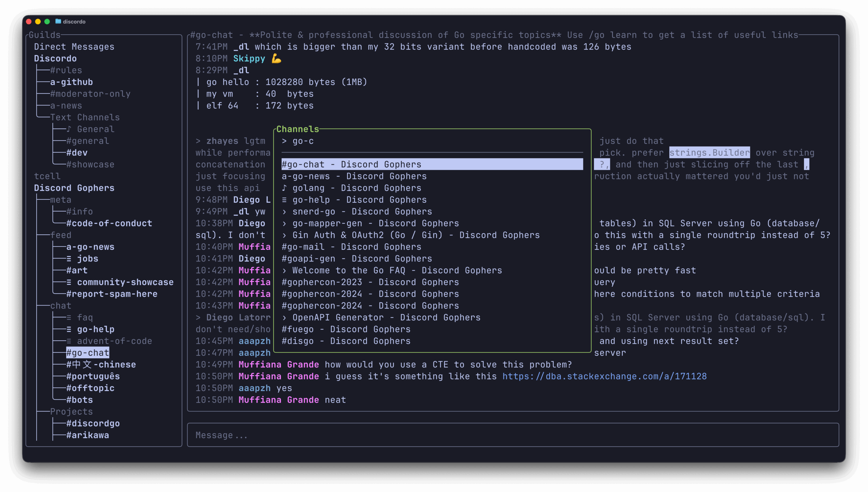Click the thread arrow icon beside snerd-go
Screen dimensions: 868x492
click(284, 212)
